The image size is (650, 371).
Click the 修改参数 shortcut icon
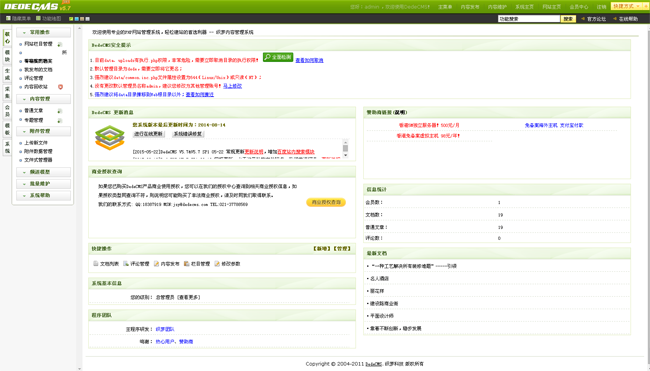[x=217, y=264]
